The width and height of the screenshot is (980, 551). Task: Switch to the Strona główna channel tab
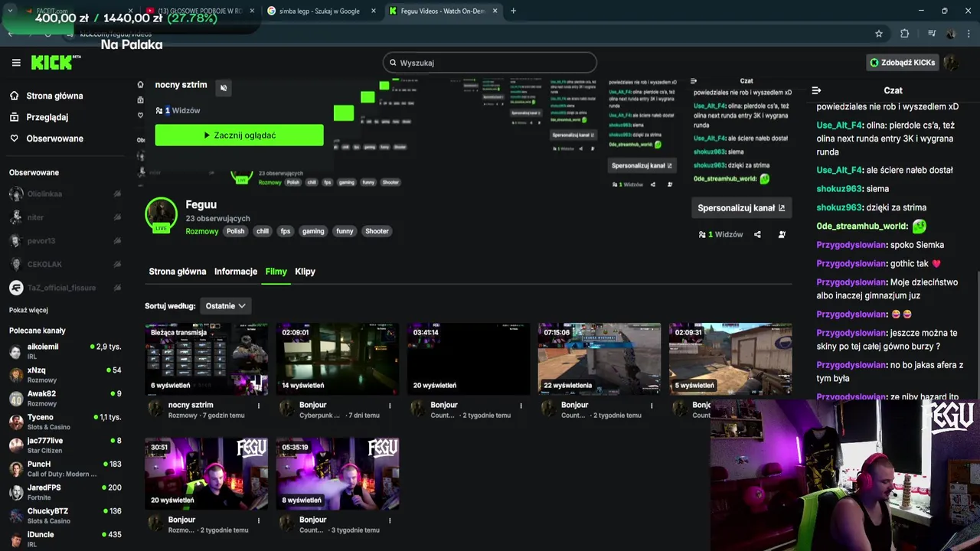click(x=178, y=272)
